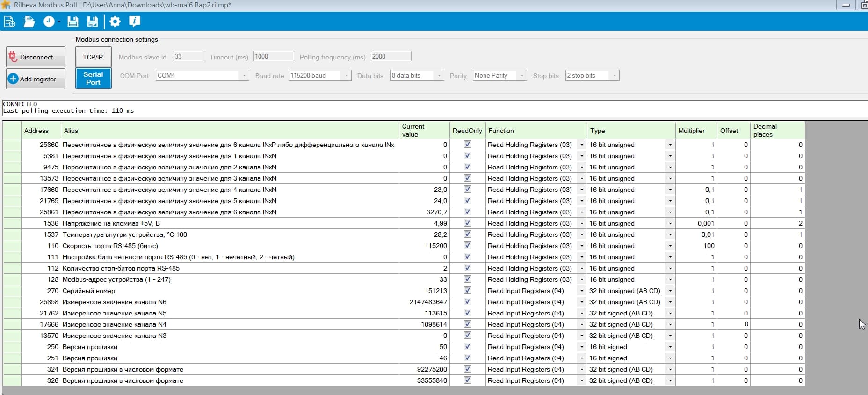Toggle ReadOnly checkbox for address 25860
868x395 pixels.
(x=467, y=145)
